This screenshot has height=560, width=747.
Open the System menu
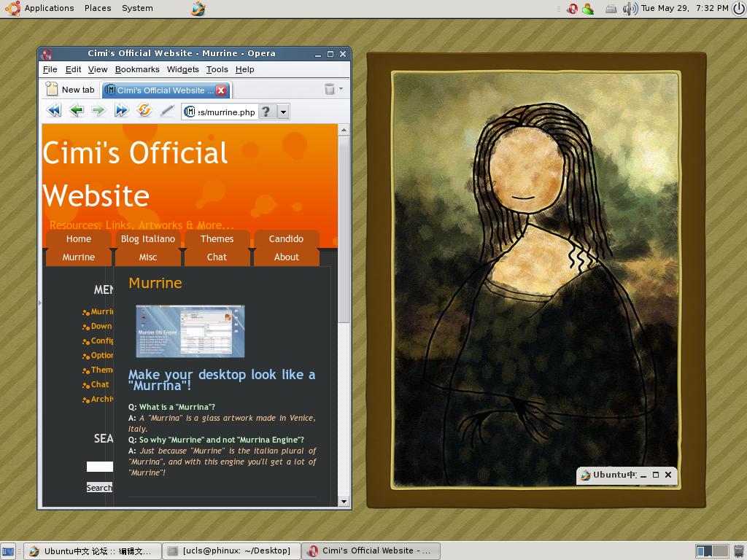point(137,8)
